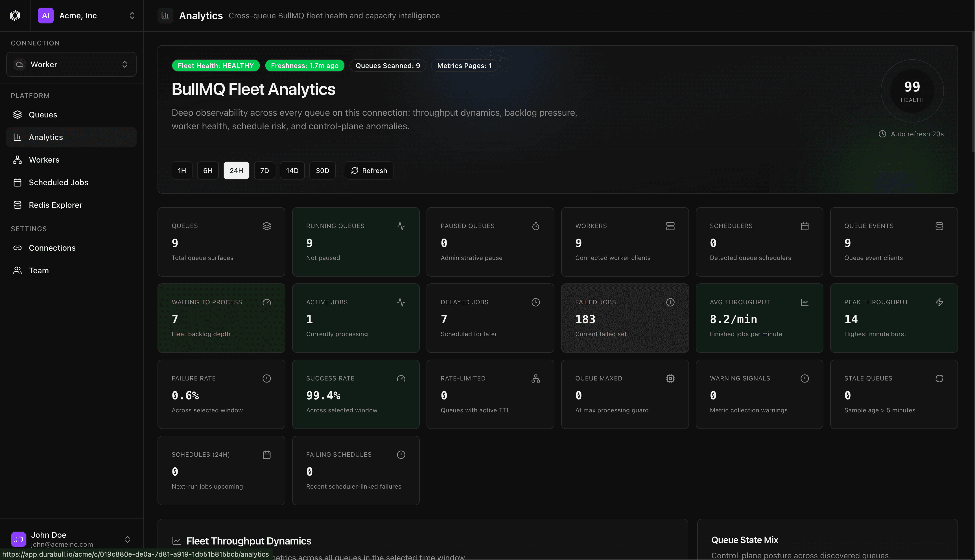Open Scheduled Jobs via its calendar icon

[x=18, y=182]
